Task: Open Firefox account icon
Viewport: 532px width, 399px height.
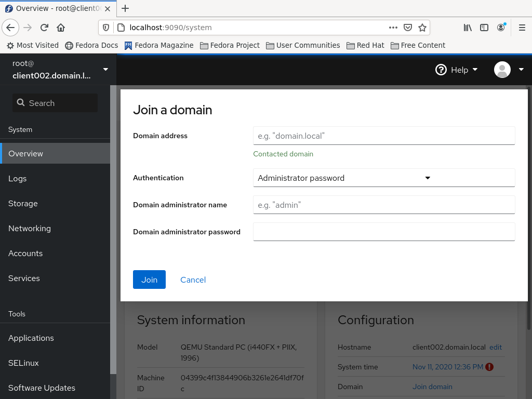Action: pos(501,28)
